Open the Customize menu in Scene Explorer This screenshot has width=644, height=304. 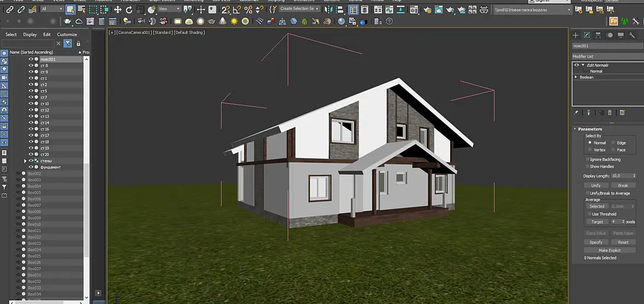[67, 34]
